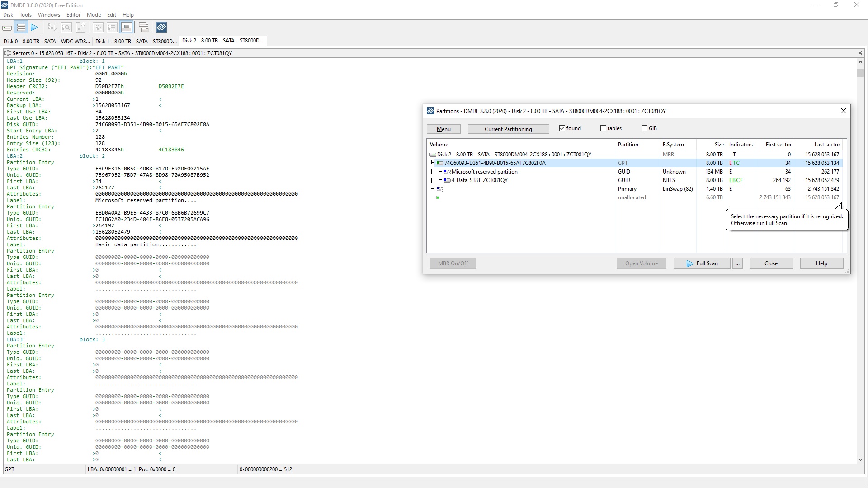Click the 'Basic data partition' label text
Viewport: 868px width, 488px height.
127,244
